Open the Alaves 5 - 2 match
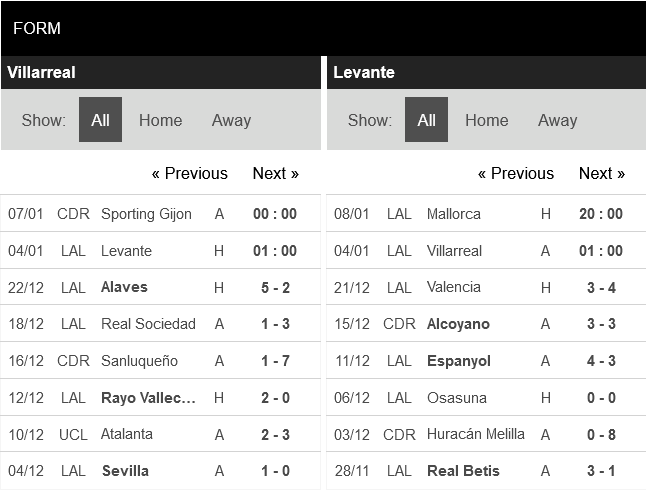Screen dimensions: 646x501 tap(160, 287)
